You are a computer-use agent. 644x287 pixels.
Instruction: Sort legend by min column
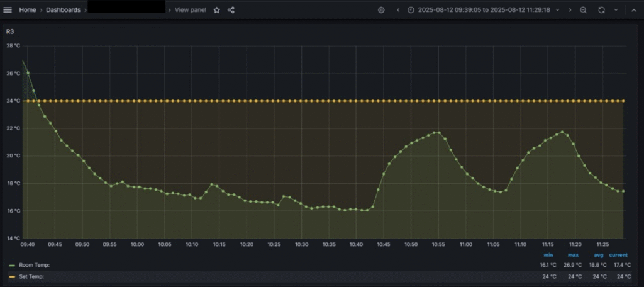[x=548, y=255]
